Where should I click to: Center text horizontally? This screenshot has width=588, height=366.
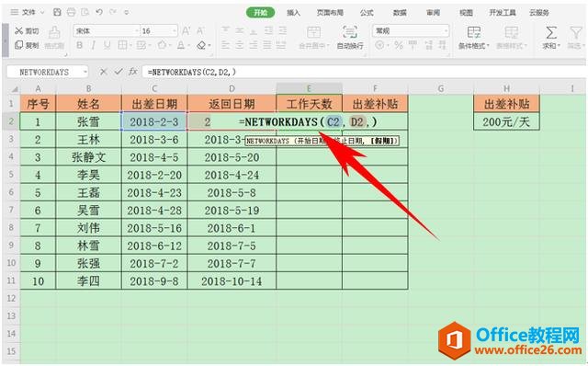pos(239,45)
